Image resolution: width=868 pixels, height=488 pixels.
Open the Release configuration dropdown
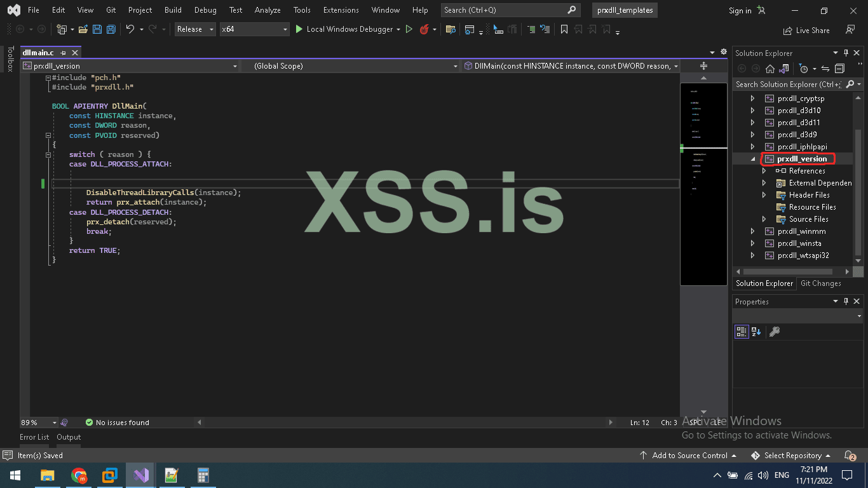click(194, 29)
